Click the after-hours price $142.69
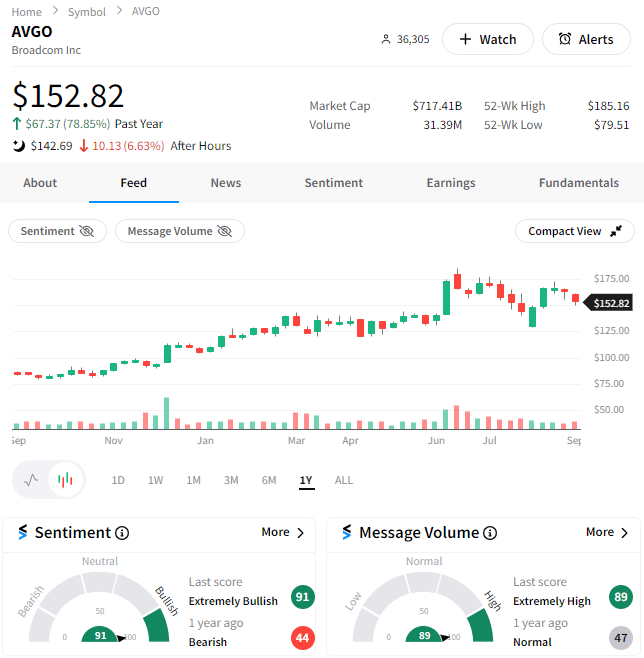This screenshot has height=658, width=644. point(51,146)
